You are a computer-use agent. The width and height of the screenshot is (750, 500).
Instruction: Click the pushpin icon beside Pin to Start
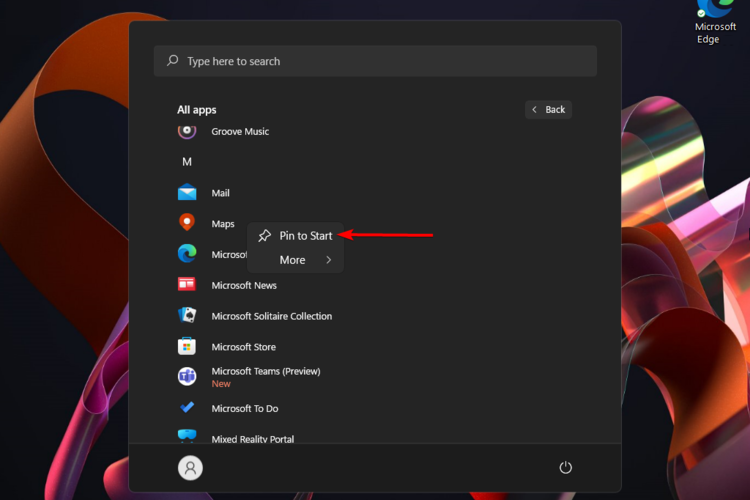tap(265, 235)
